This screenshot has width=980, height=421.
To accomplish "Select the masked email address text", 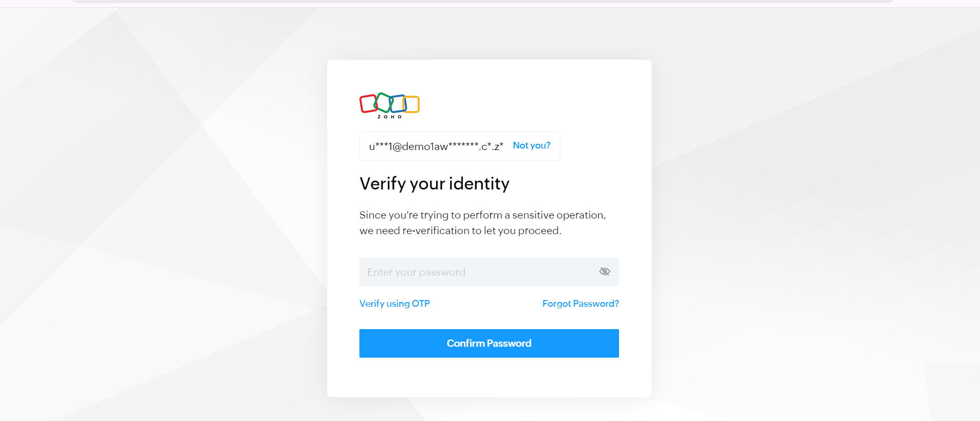I will tap(436, 146).
